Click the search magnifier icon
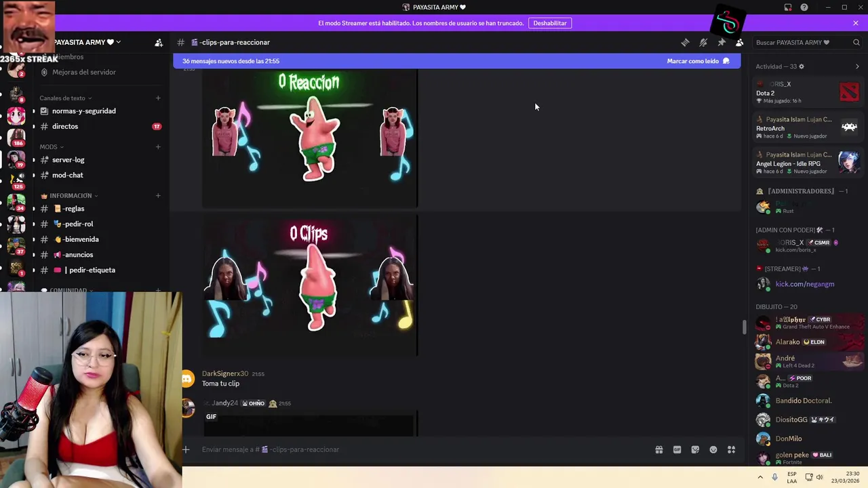Viewport: 868px width, 488px height. (x=856, y=42)
